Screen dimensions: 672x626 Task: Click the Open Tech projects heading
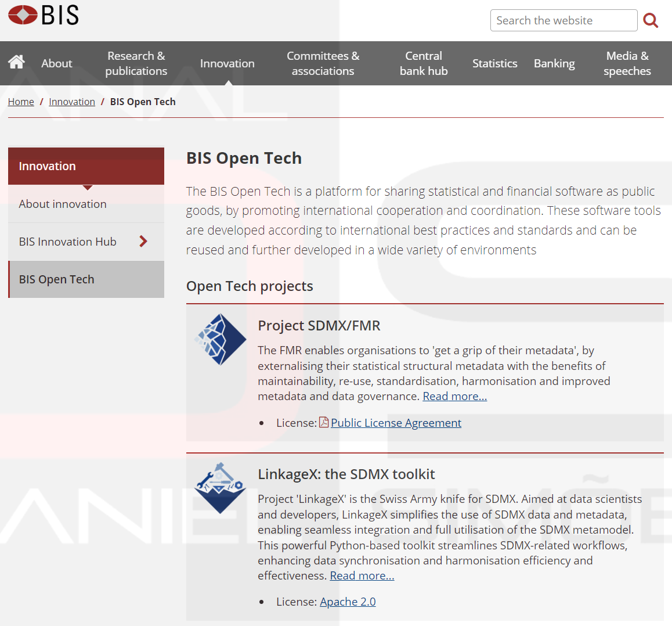(250, 286)
